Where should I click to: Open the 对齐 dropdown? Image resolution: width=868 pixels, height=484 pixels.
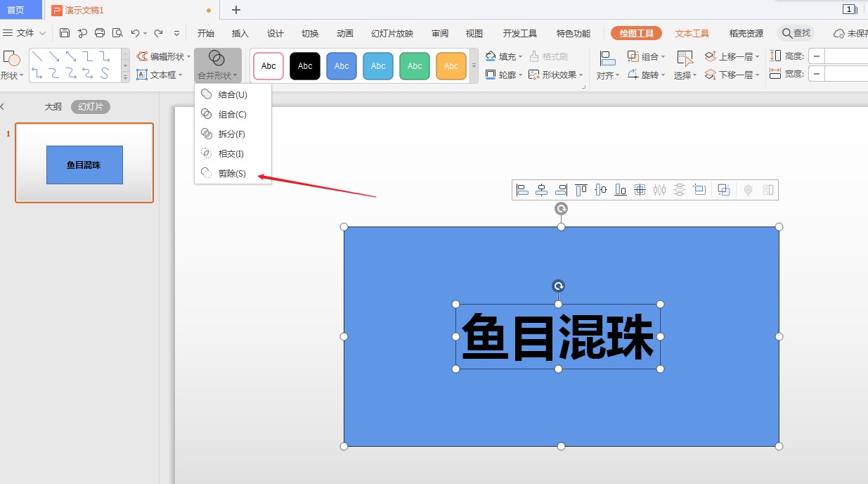607,75
